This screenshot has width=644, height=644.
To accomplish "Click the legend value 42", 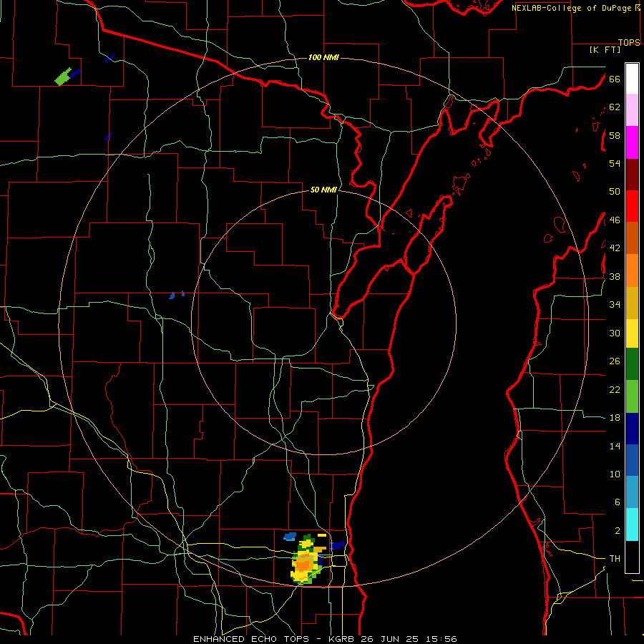I will click(615, 248).
